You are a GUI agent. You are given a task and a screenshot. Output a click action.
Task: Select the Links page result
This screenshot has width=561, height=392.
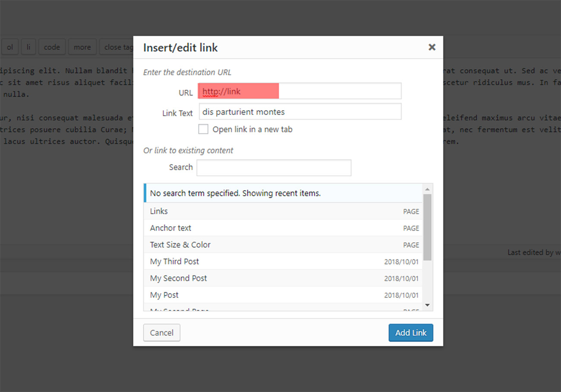[283, 211]
